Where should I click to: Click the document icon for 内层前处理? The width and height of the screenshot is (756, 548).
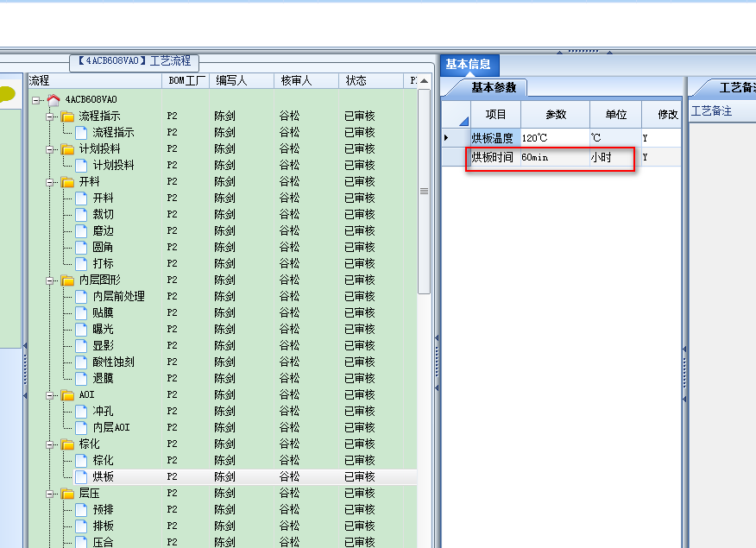click(81, 296)
